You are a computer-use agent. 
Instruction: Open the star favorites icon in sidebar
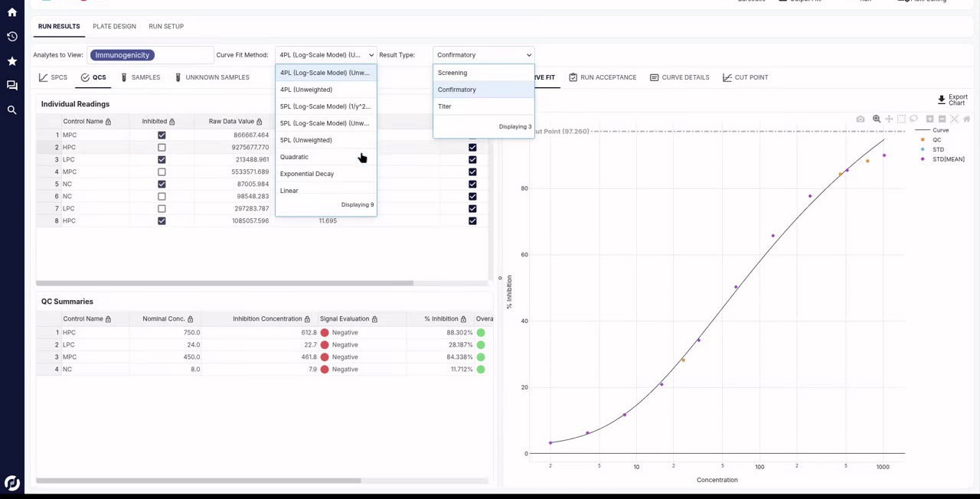click(11, 61)
